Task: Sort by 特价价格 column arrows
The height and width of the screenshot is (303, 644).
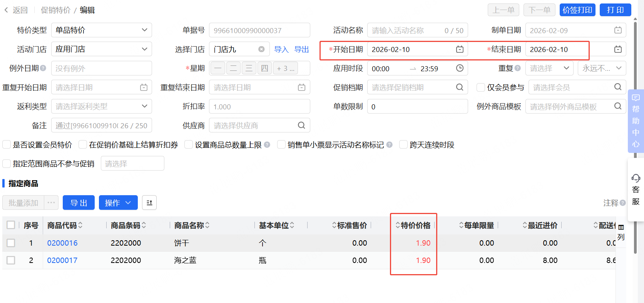Action: click(x=398, y=225)
